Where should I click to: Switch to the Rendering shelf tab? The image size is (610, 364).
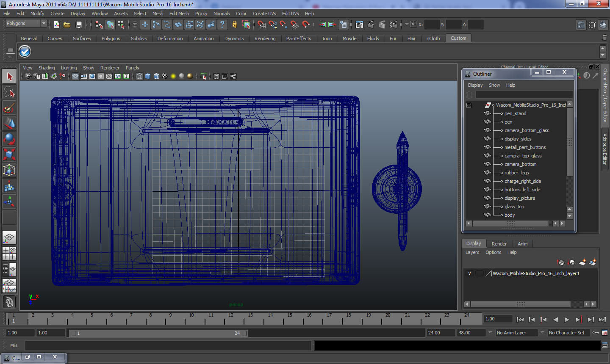tap(265, 39)
